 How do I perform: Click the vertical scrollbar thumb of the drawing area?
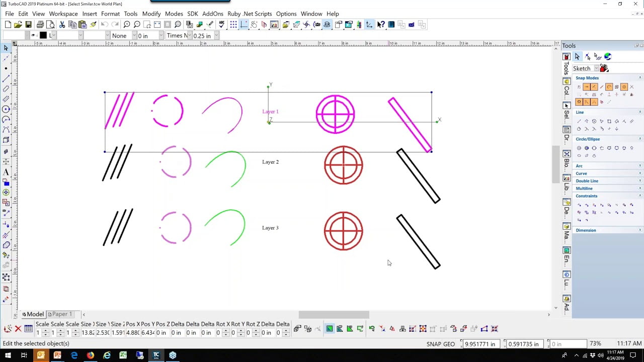point(556,164)
